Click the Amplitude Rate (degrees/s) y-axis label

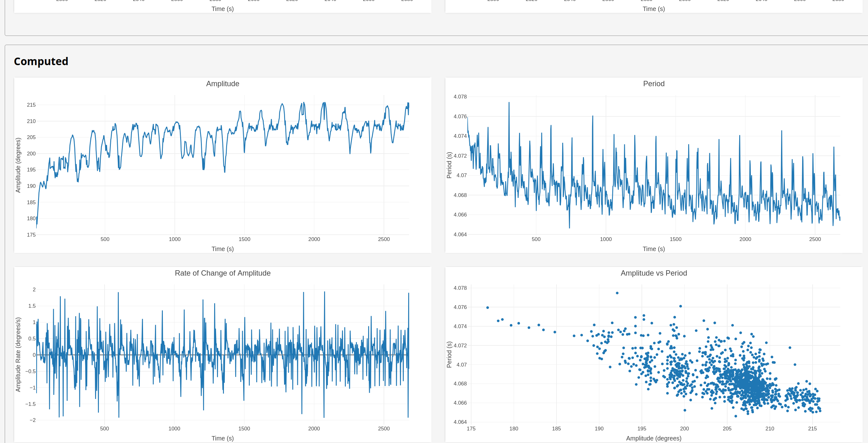click(18, 354)
